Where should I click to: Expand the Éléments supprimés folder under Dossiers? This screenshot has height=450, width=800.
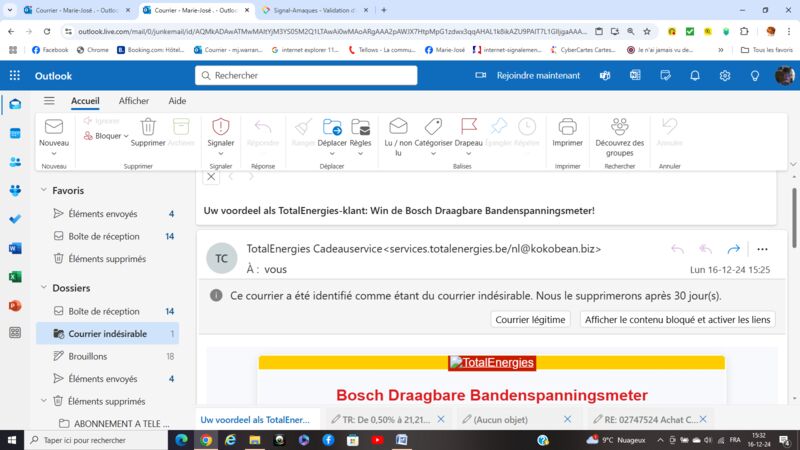pyautogui.click(x=44, y=401)
